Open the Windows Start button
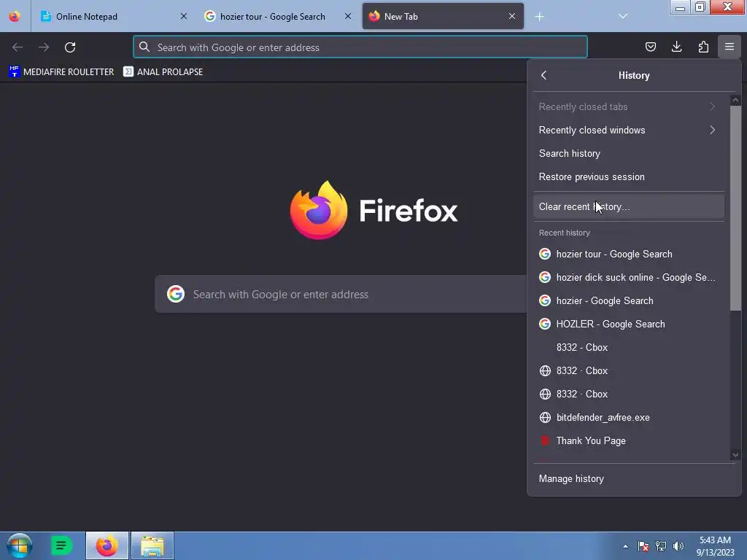 (20, 545)
